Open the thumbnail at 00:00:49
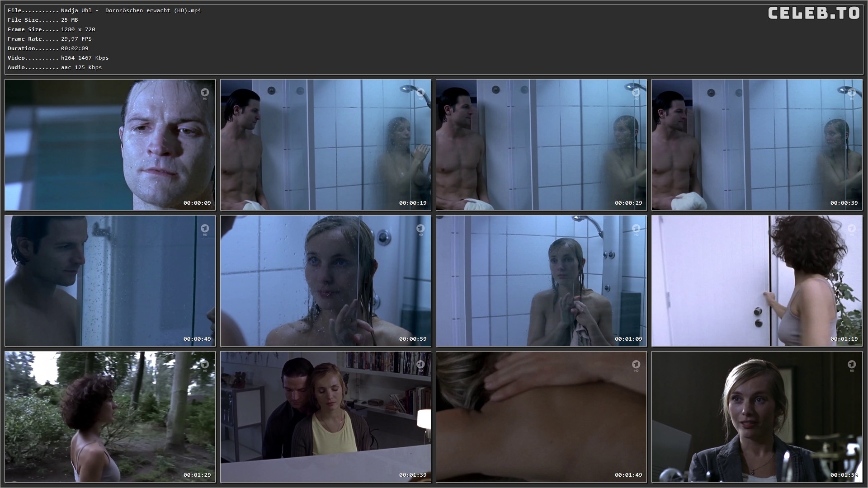This screenshot has width=868, height=488. [x=110, y=281]
